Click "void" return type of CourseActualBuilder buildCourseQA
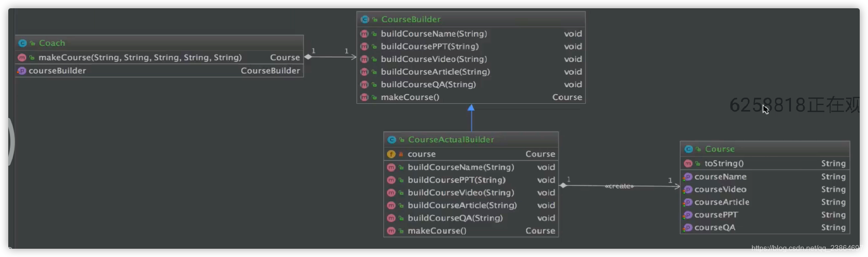 point(546,218)
